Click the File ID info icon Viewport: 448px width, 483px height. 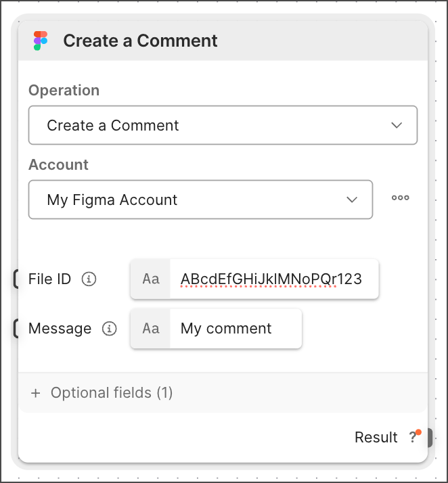coord(89,279)
